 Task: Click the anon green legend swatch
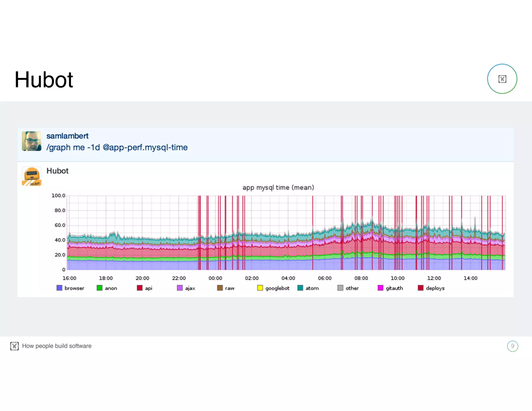tap(99, 288)
